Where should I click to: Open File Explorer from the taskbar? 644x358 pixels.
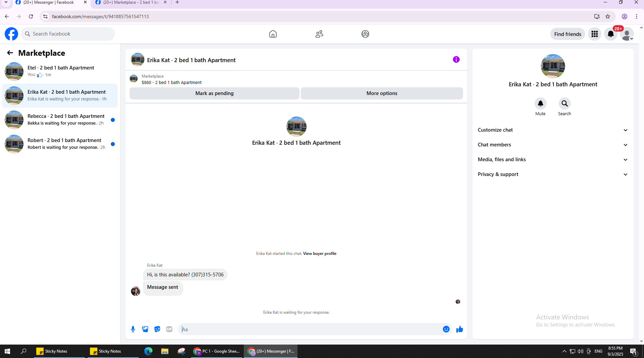(165, 351)
